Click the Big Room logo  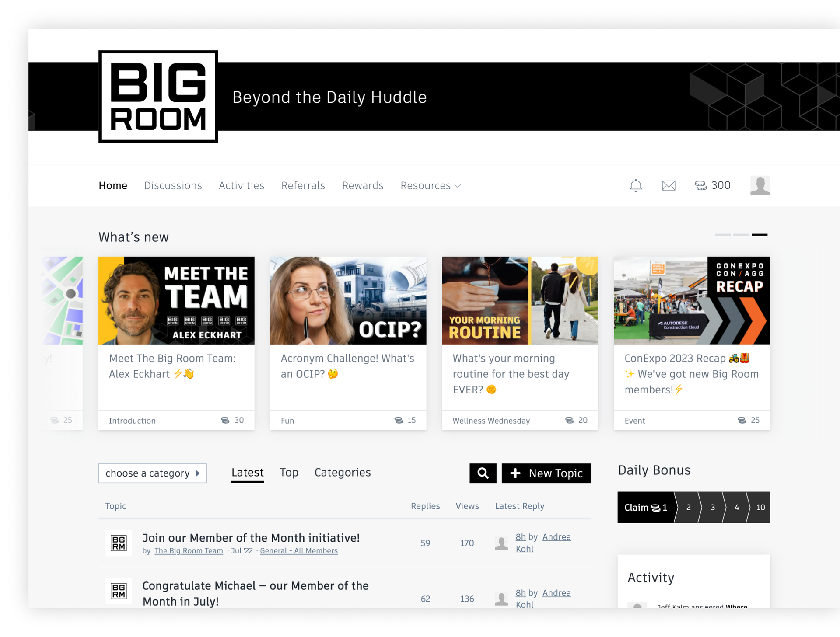click(x=158, y=97)
